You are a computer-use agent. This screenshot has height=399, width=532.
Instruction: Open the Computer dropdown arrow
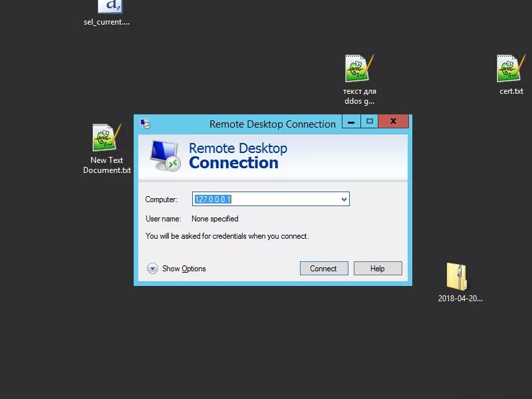(x=344, y=199)
